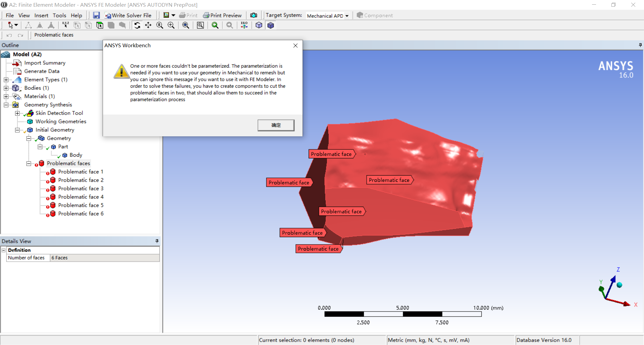Activate the Rotate view tool
The image size is (644, 345).
click(137, 25)
